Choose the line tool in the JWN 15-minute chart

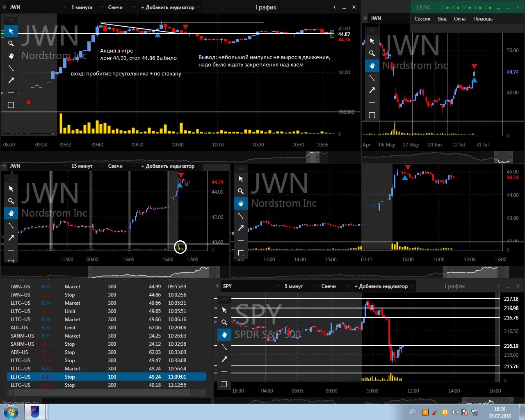pyautogui.click(x=11, y=226)
